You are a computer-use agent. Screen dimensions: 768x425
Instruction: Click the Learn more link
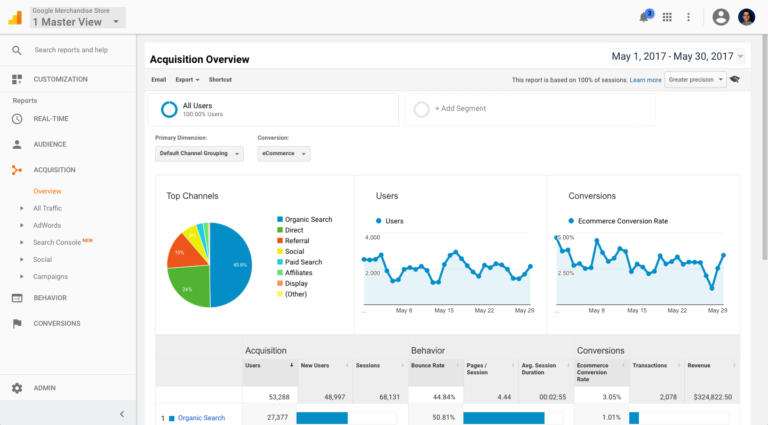(x=645, y=80)
